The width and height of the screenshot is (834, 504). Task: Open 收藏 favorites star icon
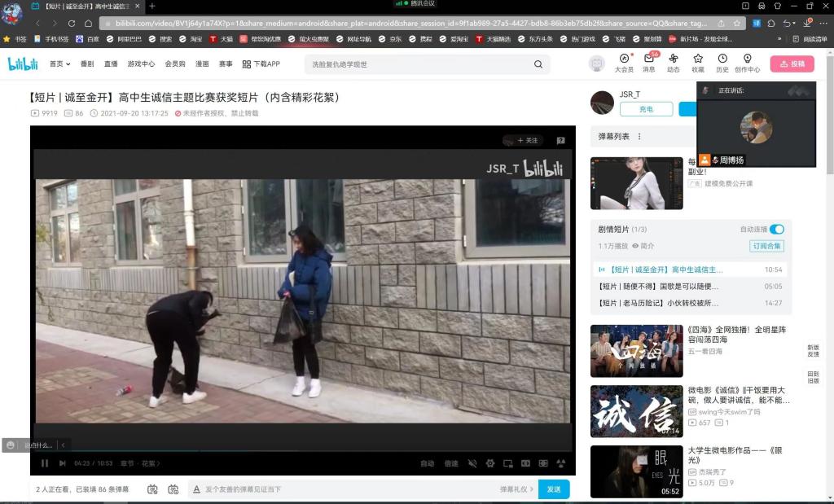[x=698, y=59]
